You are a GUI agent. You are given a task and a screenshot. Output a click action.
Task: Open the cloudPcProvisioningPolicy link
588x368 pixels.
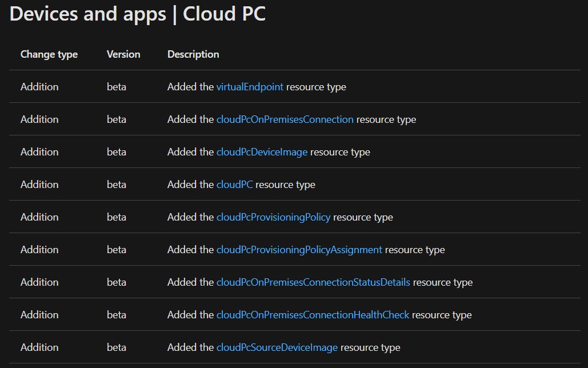coord(273,217)
